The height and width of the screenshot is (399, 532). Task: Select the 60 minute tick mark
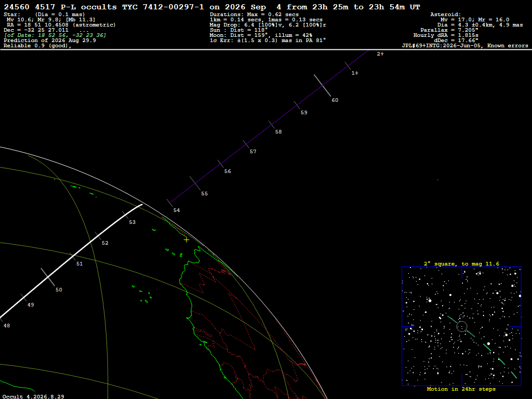pyautogui.click(x=322, y=86)
